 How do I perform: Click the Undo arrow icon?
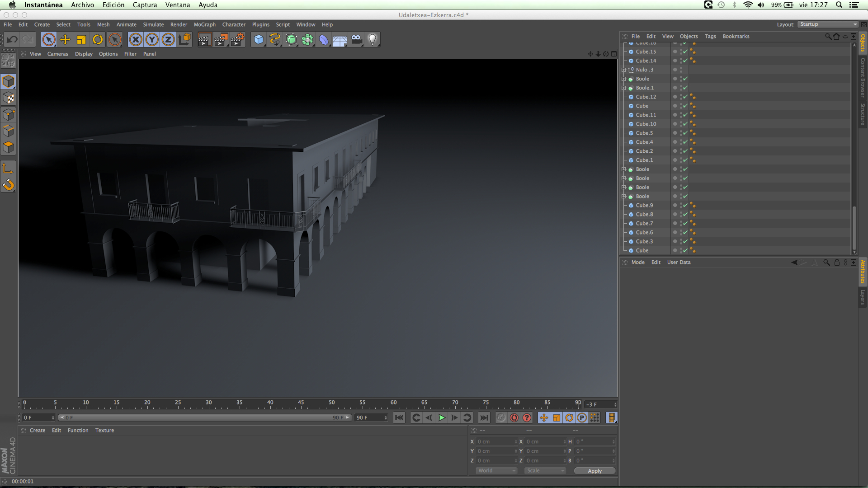point(12,40)
